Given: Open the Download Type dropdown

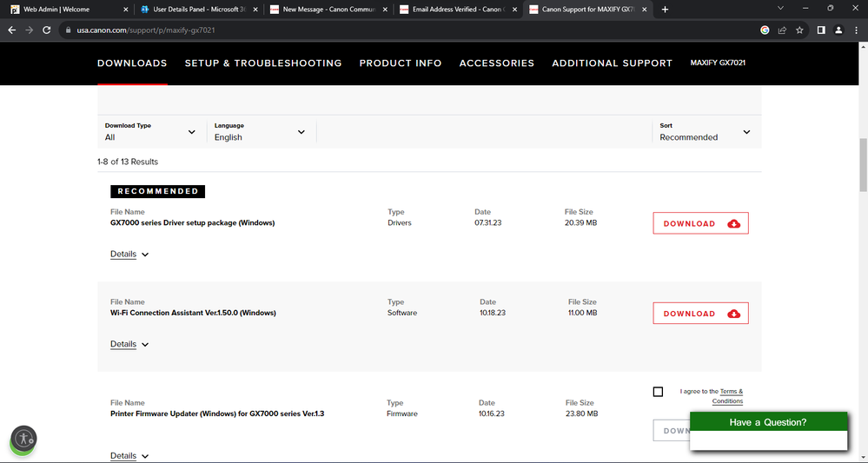Looking at the screenshot, I should [151, 132].
